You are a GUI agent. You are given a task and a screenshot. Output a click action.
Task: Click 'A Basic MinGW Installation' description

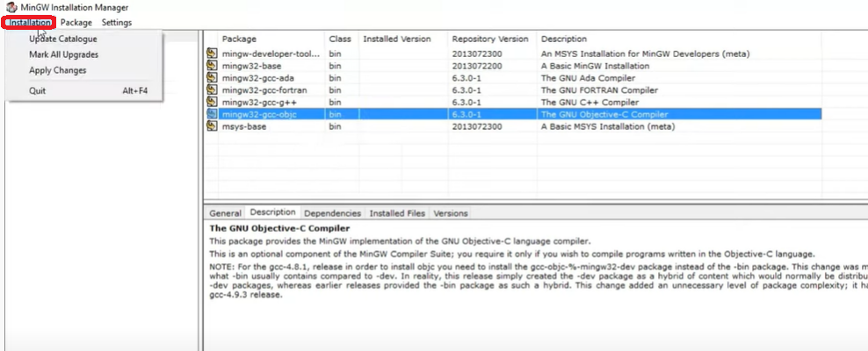click(595, 67)
